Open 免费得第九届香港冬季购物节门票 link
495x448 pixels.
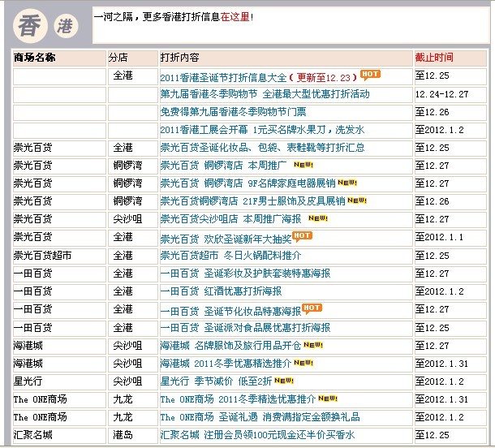point(233,112)
